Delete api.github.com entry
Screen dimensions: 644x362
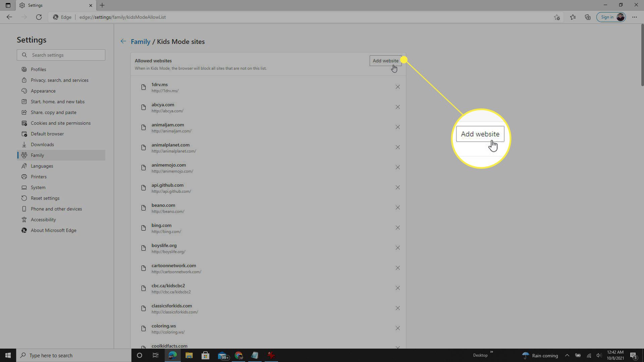[397, 187]
